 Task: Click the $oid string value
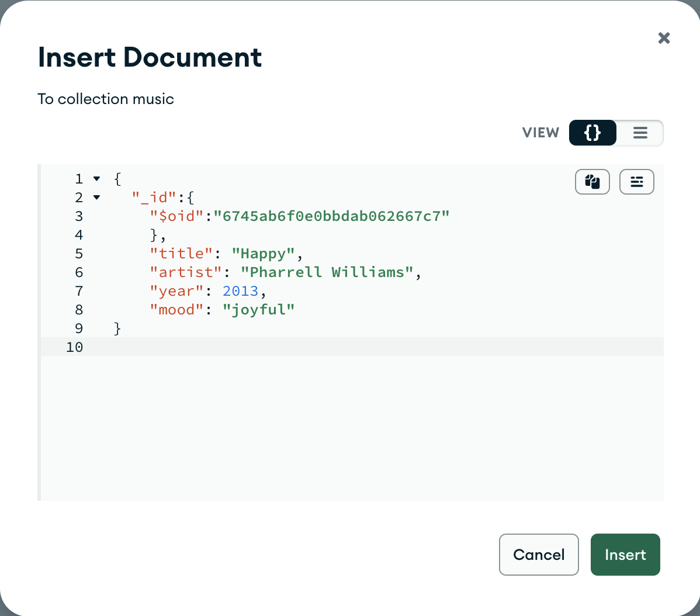pos(333,216)
